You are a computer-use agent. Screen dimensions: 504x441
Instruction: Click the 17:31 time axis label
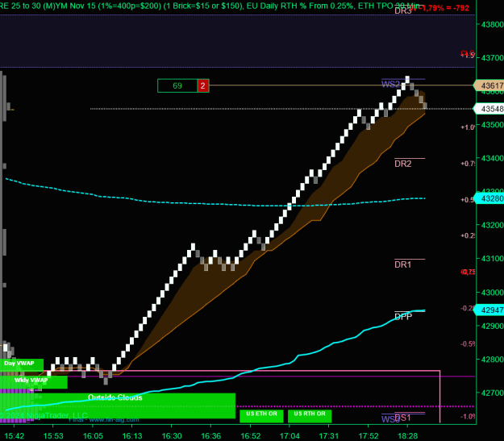(329, 436)
